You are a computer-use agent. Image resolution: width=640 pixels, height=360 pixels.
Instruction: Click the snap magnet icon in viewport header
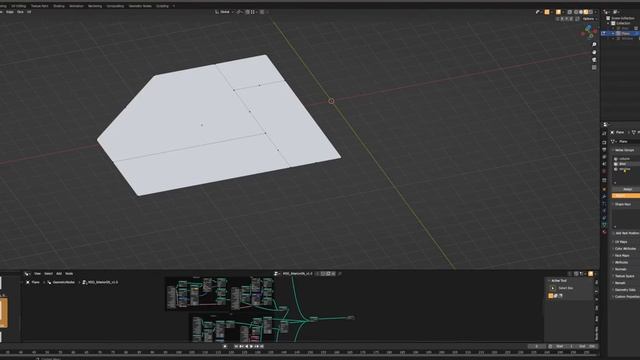[247, 12]
